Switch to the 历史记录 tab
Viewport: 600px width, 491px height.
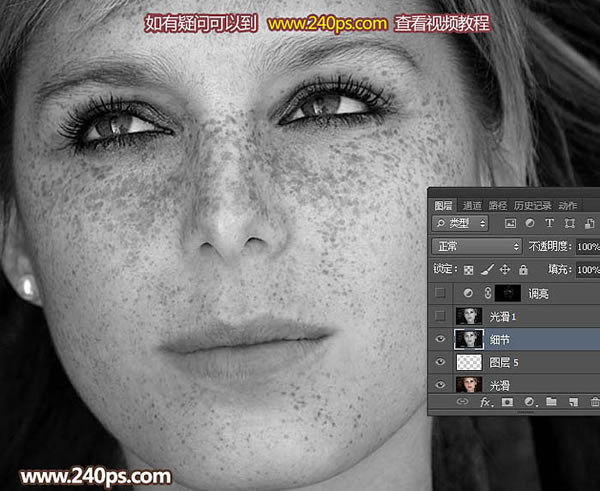[532, 206]
